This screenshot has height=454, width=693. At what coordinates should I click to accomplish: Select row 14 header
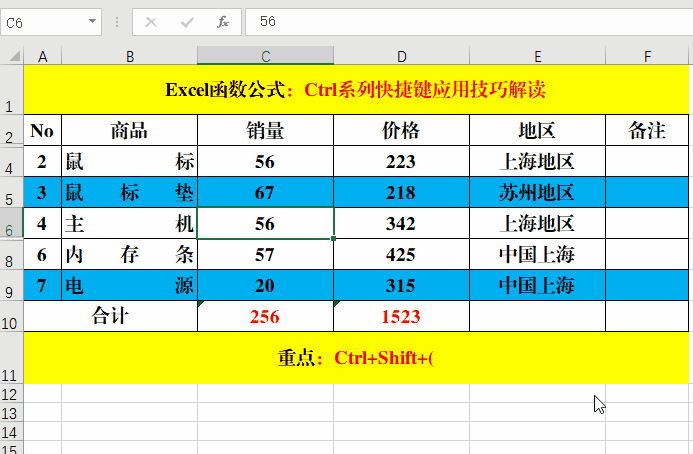click(x=11, y=431)
